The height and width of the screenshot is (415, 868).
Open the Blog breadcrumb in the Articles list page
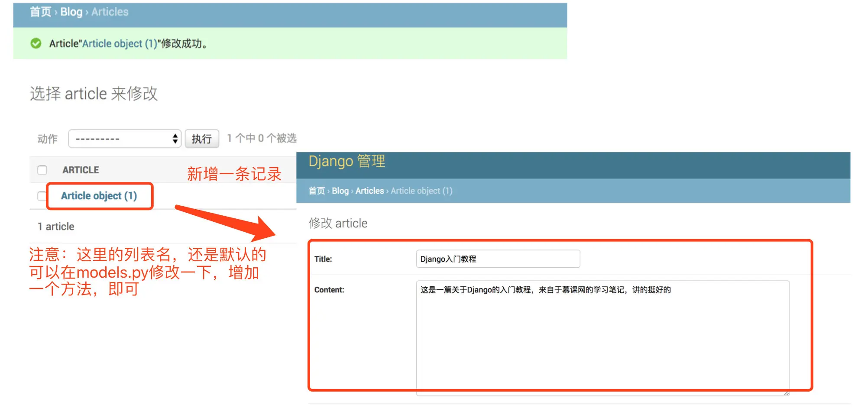coord(71,12)
